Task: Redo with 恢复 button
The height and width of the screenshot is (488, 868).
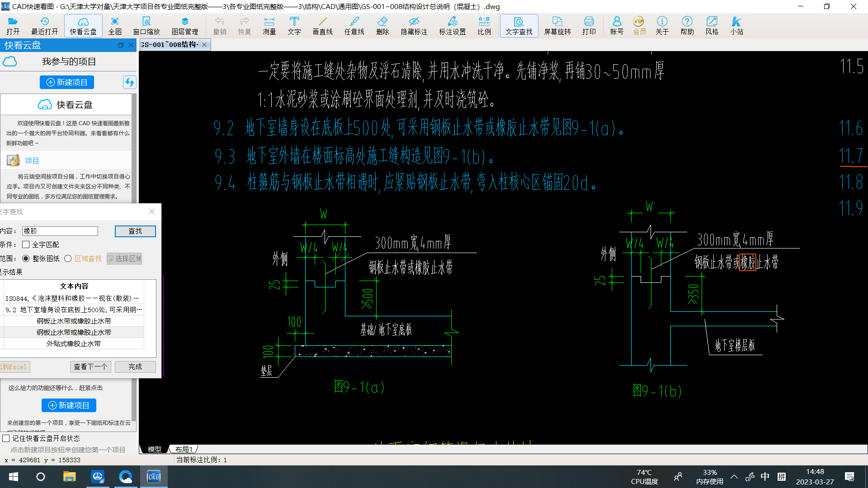Action: pyautogui.click(x=245, y=26)
